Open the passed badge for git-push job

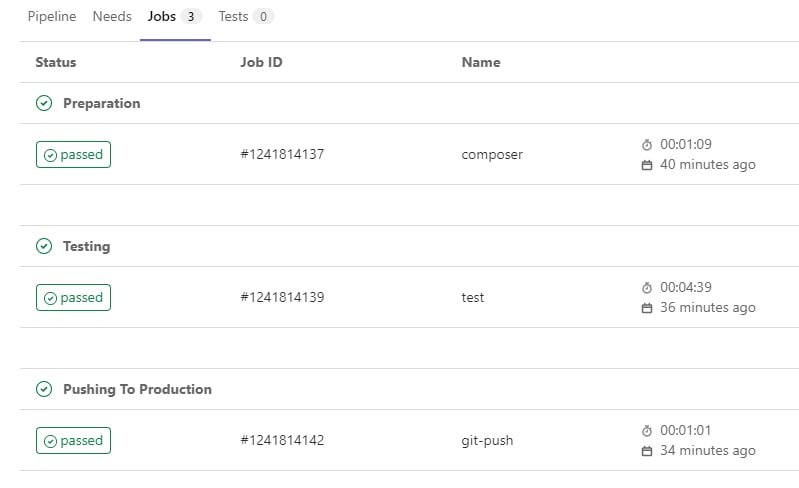click(x=73, y=441)
